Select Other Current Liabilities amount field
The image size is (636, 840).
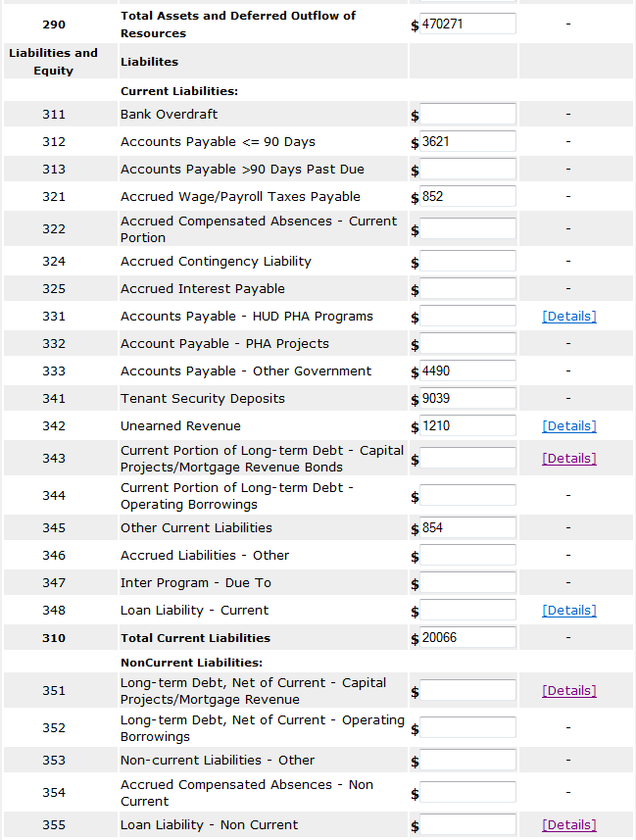[x=467, y=528]
